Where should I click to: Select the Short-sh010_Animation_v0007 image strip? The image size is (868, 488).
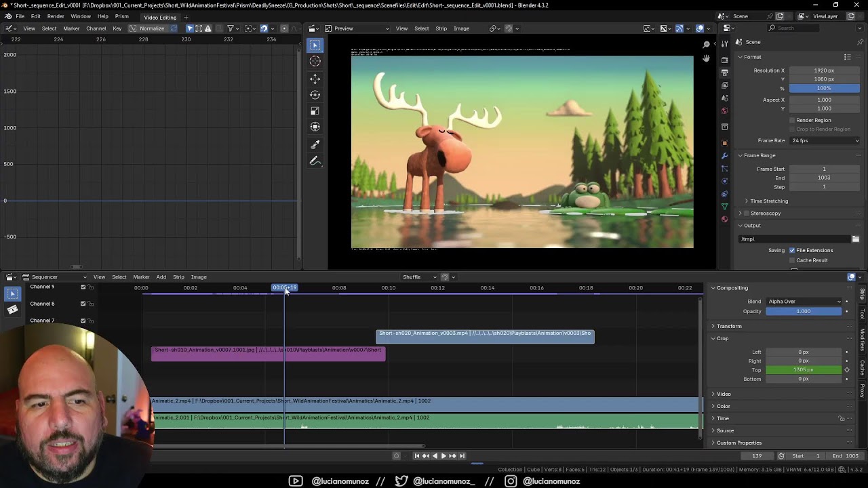pos(268,353)
